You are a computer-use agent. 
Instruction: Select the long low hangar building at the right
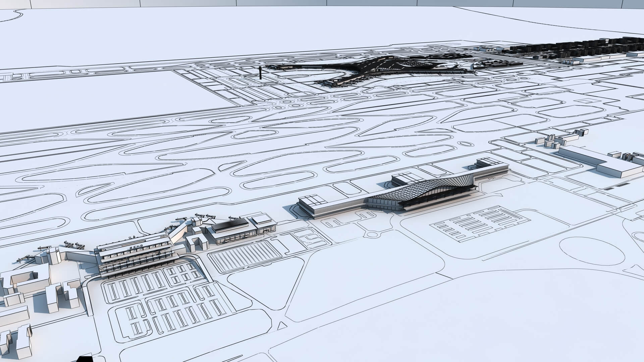click(600, 161)
